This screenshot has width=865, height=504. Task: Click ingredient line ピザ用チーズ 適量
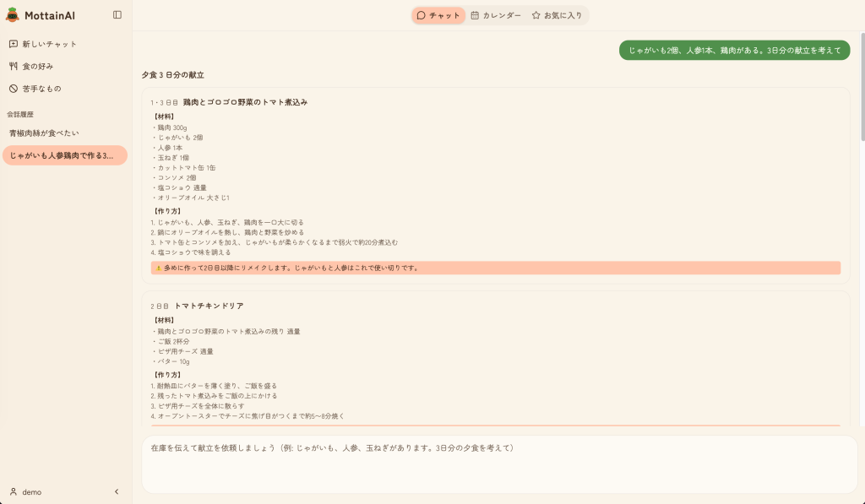pyautogui.click(x=182, y=351)
